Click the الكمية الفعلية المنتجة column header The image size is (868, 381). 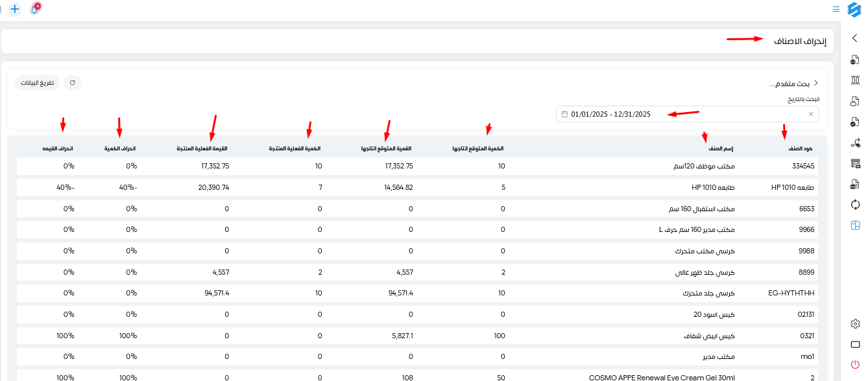[295, 149]
